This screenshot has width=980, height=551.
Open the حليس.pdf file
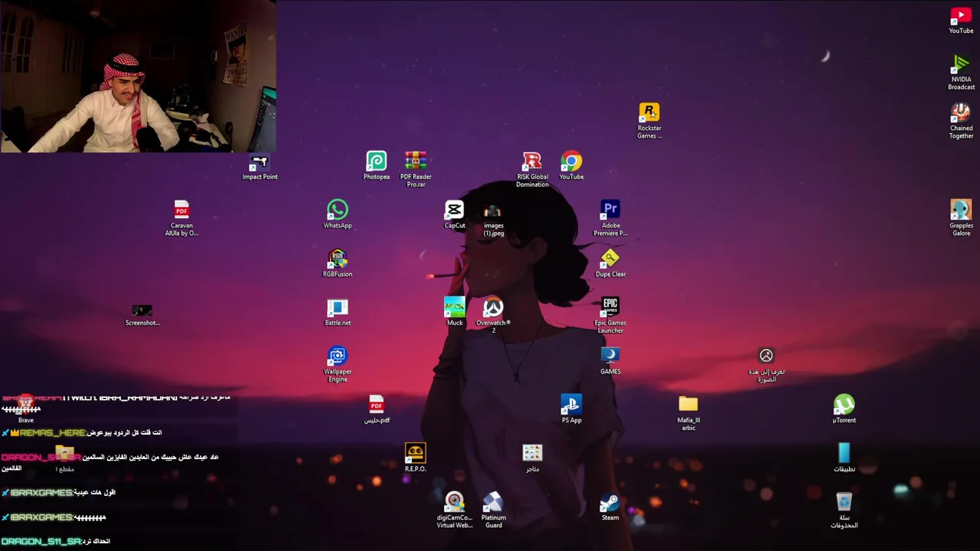pos(376,409)
